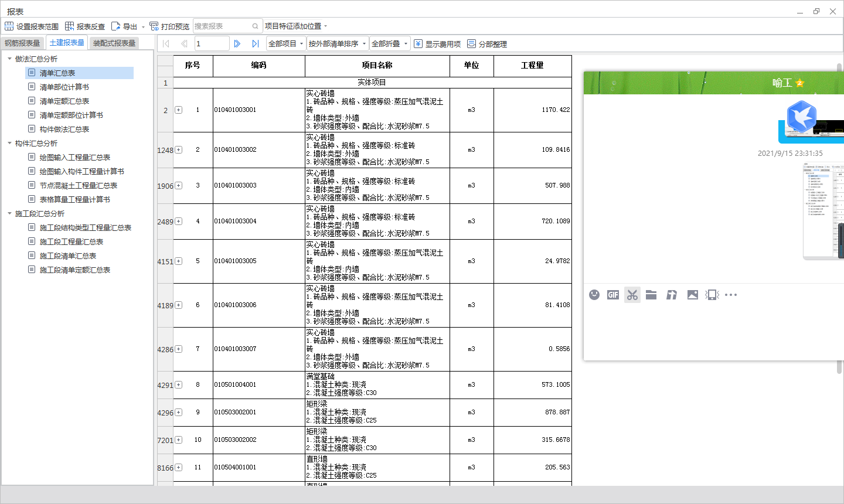This screenshot has width=844, height=504.
Task: Click the folder send-file icon in chat
Action: (651, 295)
